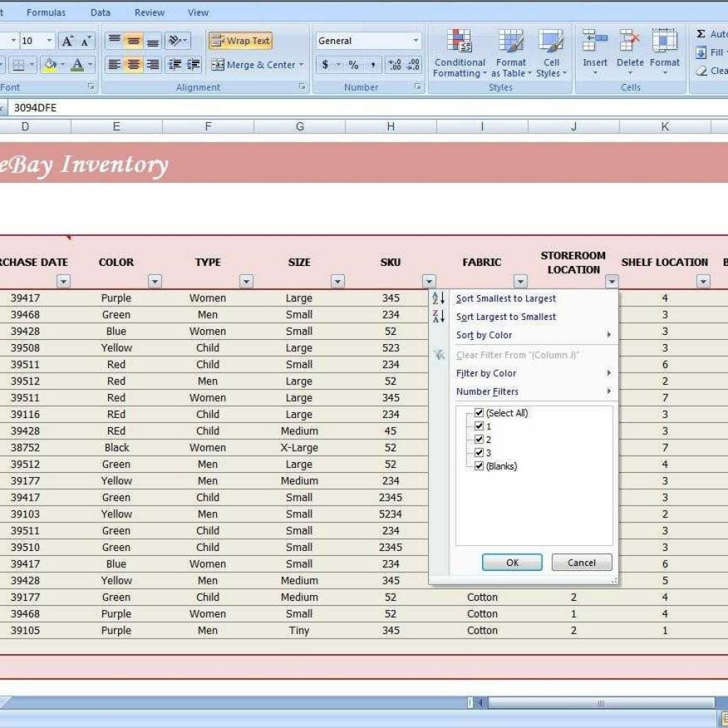Click the Increase Decimal icon

tap(397, 65)
